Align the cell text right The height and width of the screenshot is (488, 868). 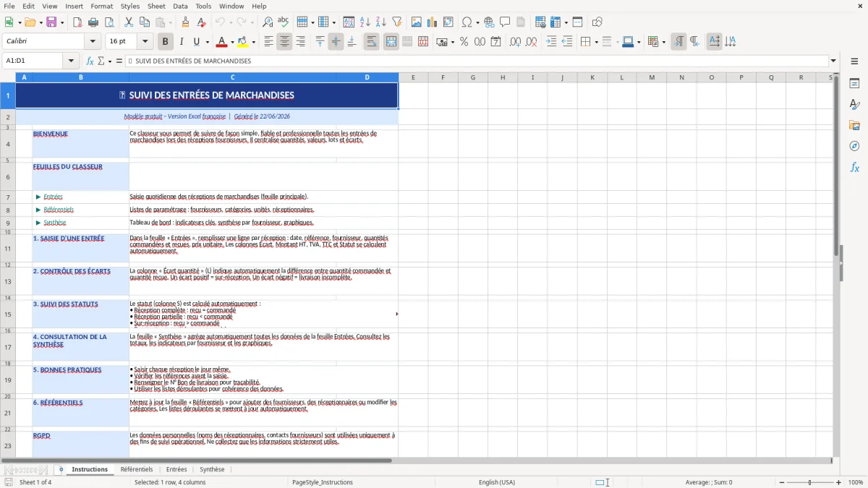coord(300,42)
